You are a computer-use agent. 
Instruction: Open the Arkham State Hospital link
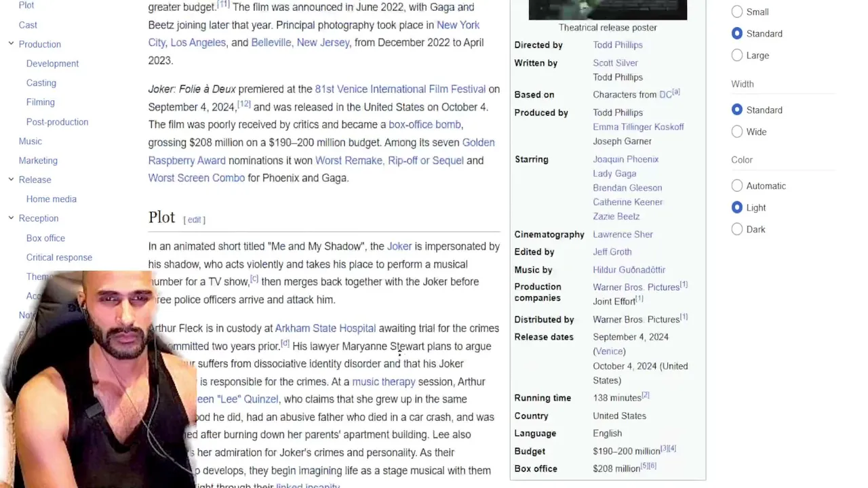click(325, 329)
